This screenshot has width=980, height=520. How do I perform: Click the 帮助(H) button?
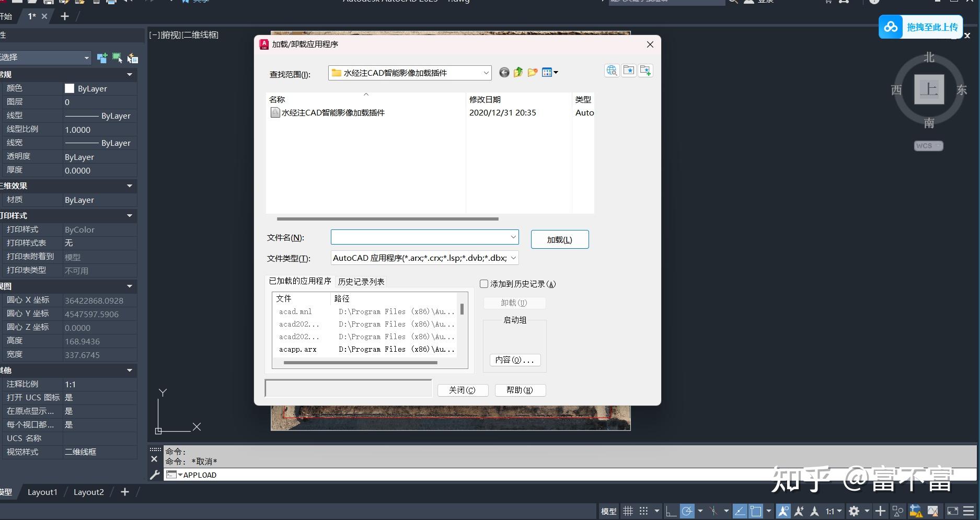520,390
